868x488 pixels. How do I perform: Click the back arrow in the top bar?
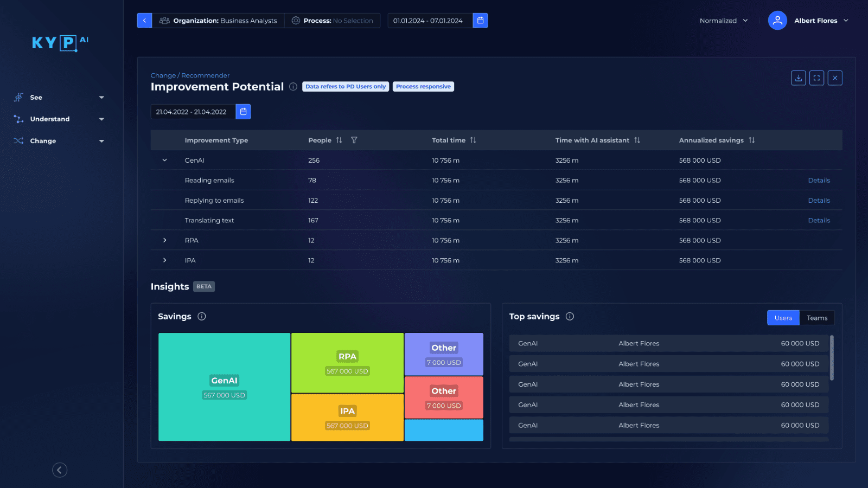[x=144, y=20]
